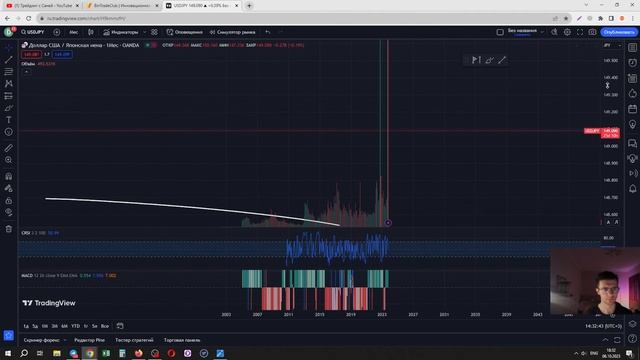Expand the JPY currency dropdown

[x=612, y=45]
